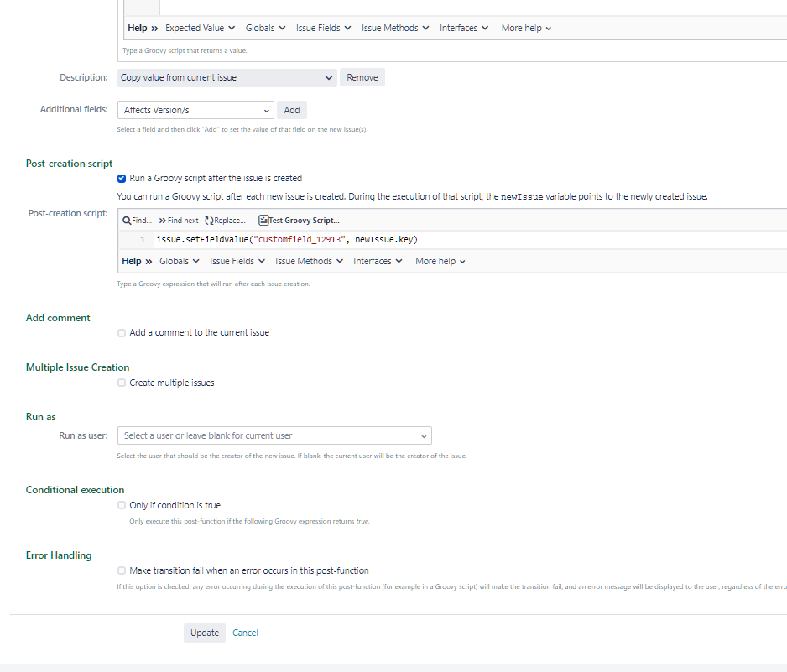The width and height of the screenshot is (787, 672).
Task: Click the Error Handling heading
Action: [x=59, y=555]
